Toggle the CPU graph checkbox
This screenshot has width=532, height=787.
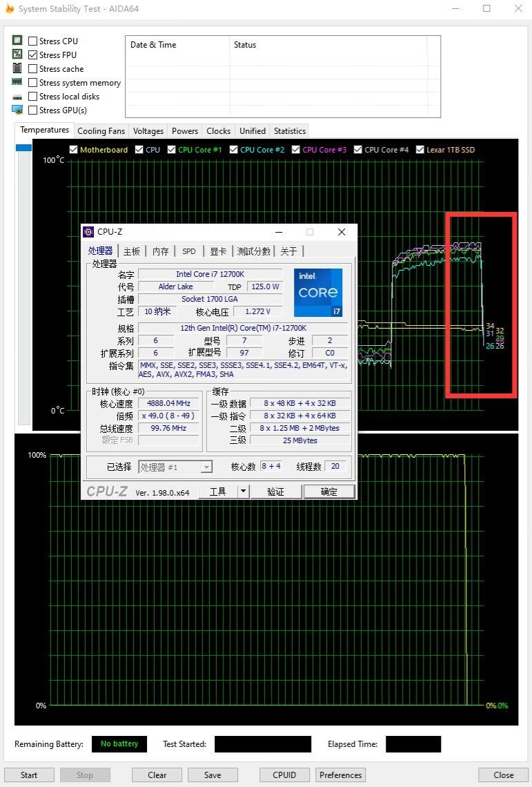(x=139, y=150)
